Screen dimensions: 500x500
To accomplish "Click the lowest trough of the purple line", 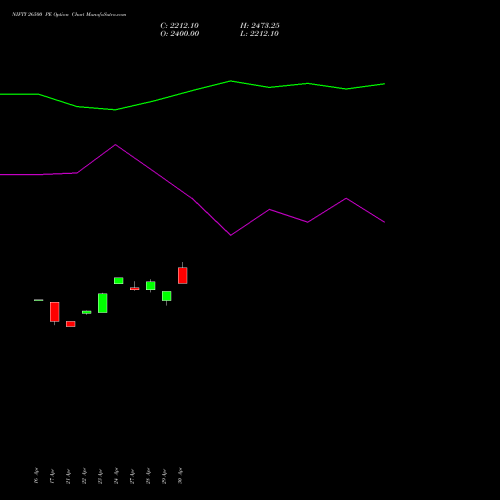I will tap(231, 235).
